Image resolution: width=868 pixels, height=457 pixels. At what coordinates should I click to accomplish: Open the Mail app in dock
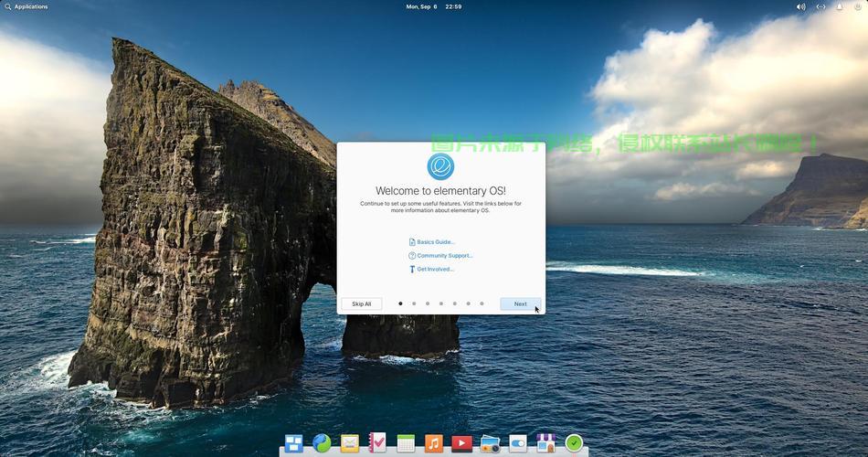(x=350, y=443)
